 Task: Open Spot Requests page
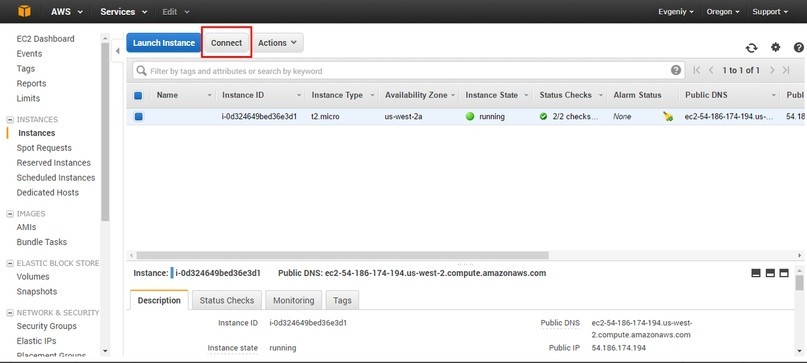(44, 148)
